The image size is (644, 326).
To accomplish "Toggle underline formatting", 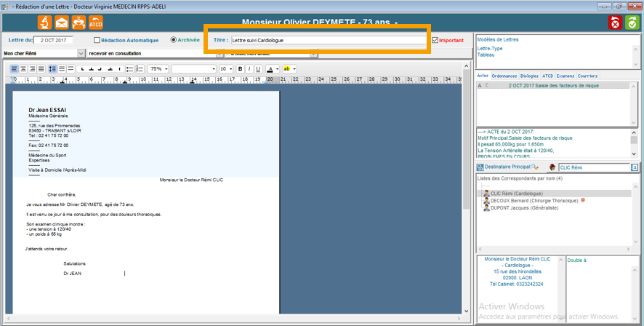I will (x=258, y=69).
